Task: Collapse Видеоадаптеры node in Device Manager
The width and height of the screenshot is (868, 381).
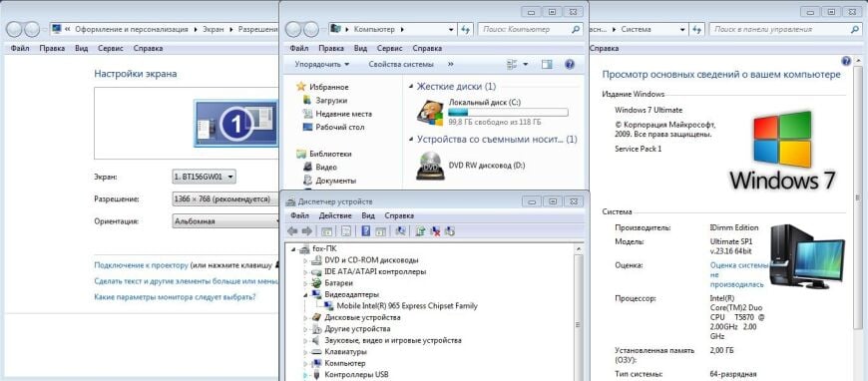Action: pyautogui.click(x=305, y=294)
